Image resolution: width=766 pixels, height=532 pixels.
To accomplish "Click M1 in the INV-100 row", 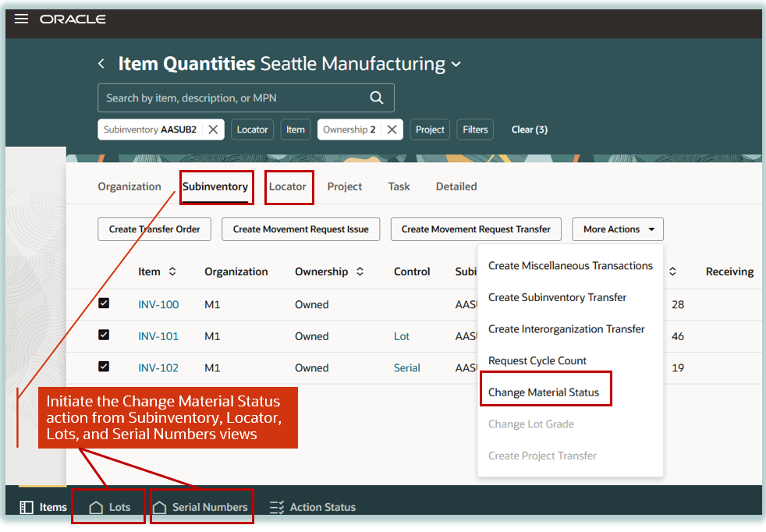I will [212, 304].
